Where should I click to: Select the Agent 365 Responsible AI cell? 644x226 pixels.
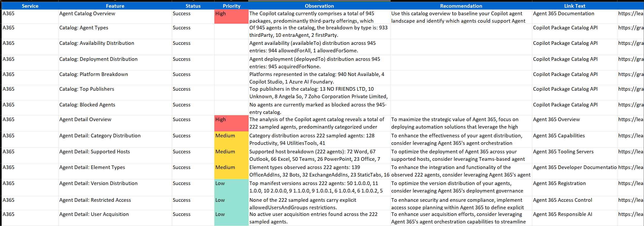click(575, 218)
